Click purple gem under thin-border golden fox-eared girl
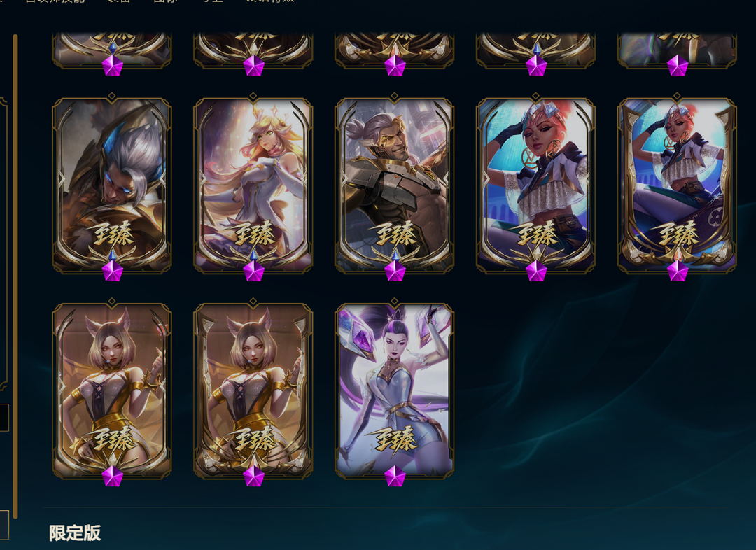This screenshot has width=756, height=550. click(112, 476)
